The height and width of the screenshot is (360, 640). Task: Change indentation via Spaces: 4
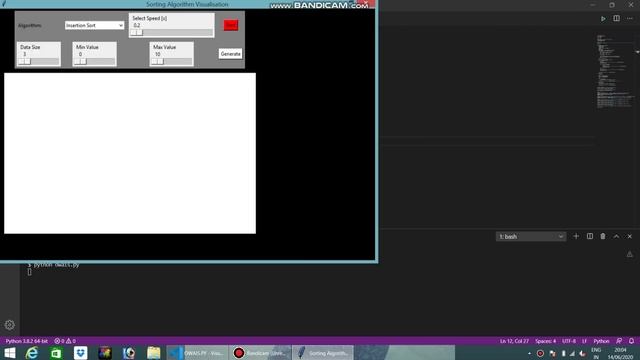(x=545, y=341)
